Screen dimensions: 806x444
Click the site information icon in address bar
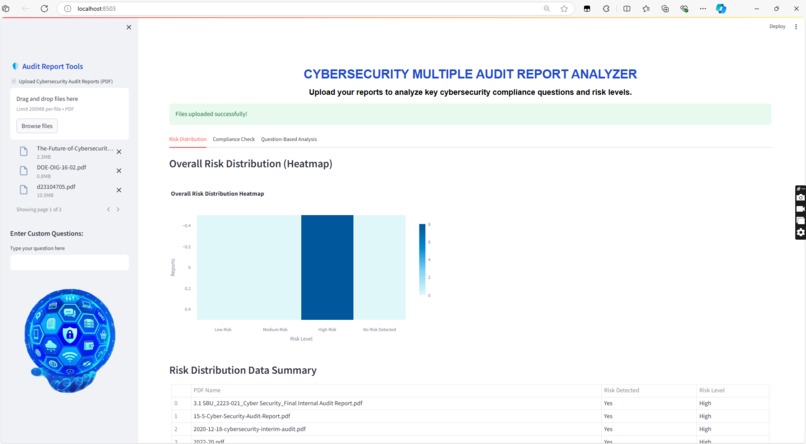[67, 9]
